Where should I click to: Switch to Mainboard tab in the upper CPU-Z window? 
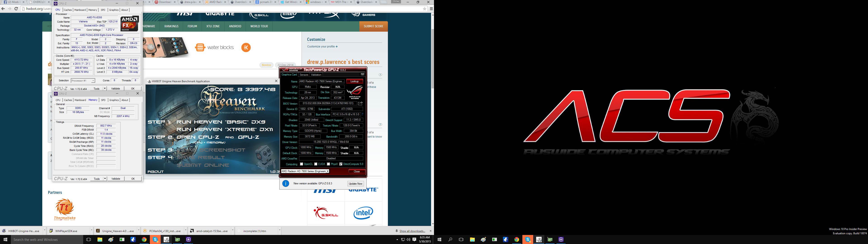[80, 10]
